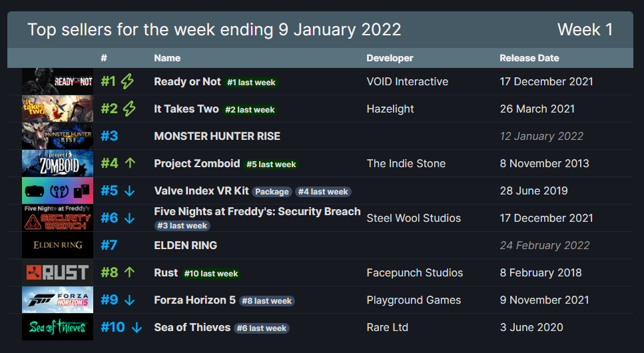Click the green up arrow beside #8
644x353 pixels.
pyautogui.click(x=129, y=272)
